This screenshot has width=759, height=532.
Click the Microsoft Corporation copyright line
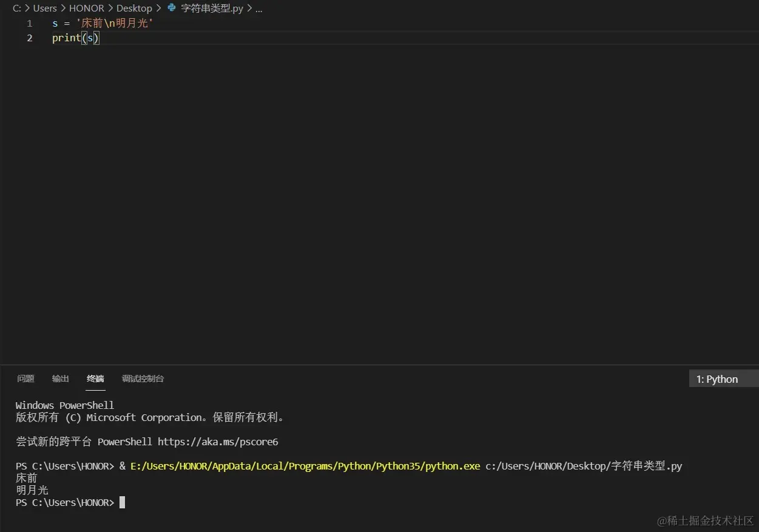(150, 417)
